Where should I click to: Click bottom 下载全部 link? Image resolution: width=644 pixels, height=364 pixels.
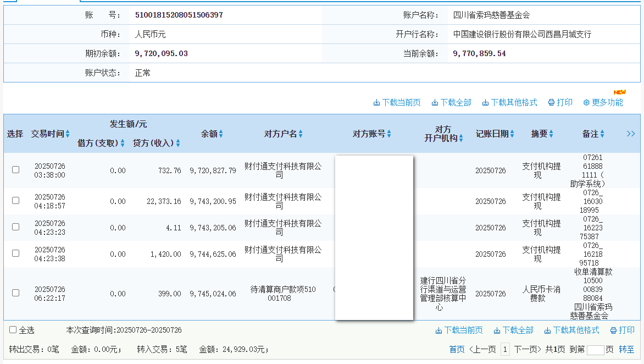tap(513, 330)
